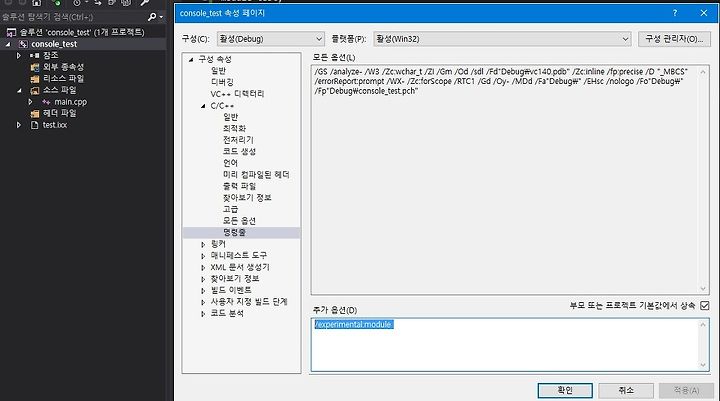The height and width of the screenshot is (401, 720).
Task: Select 일반 under 구성 속성
Action: (x=218, y=71)
